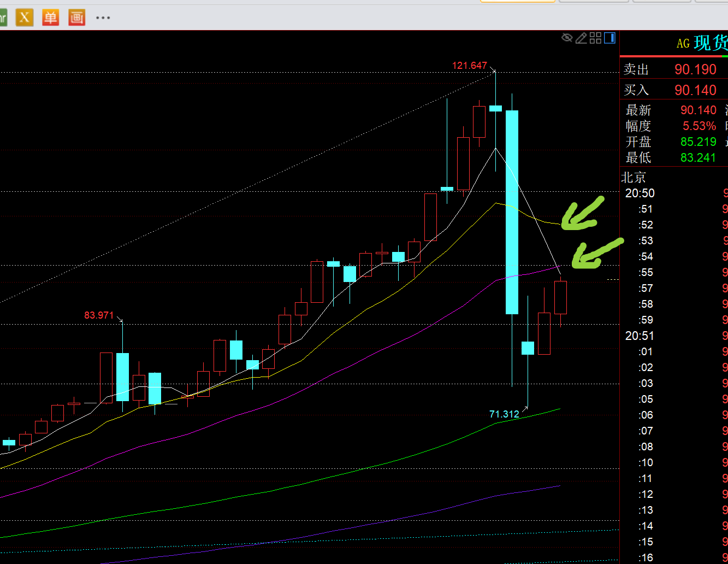The image size is (728, 564).
Task: Click the 83.971 peak price label
Action: click(x=99, y=315)
